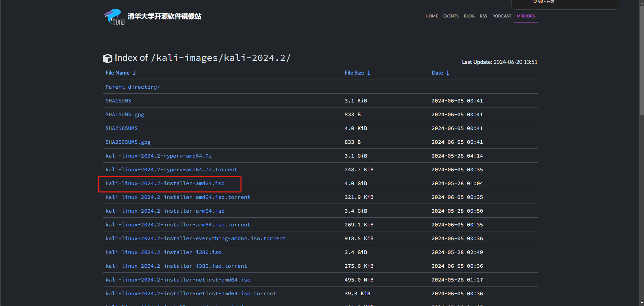Sort the list by File Size
The width and height of the screenshot is (644, 306).
click(354, 73)
